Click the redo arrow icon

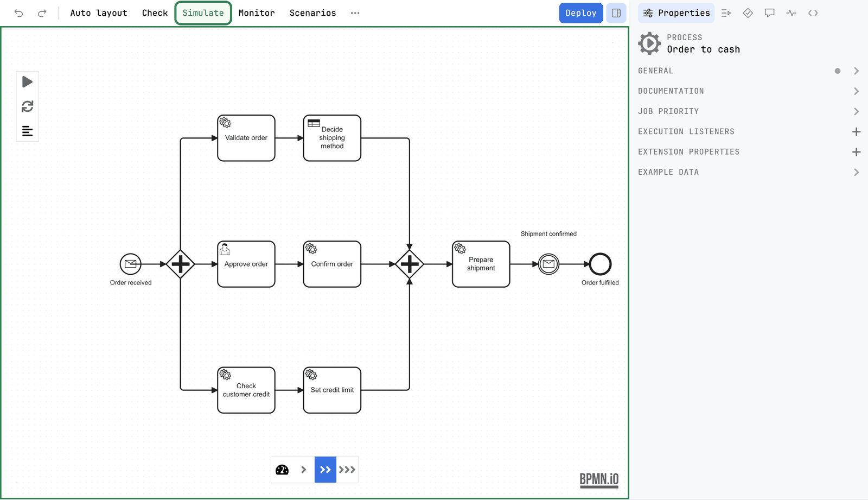(42, 13)
